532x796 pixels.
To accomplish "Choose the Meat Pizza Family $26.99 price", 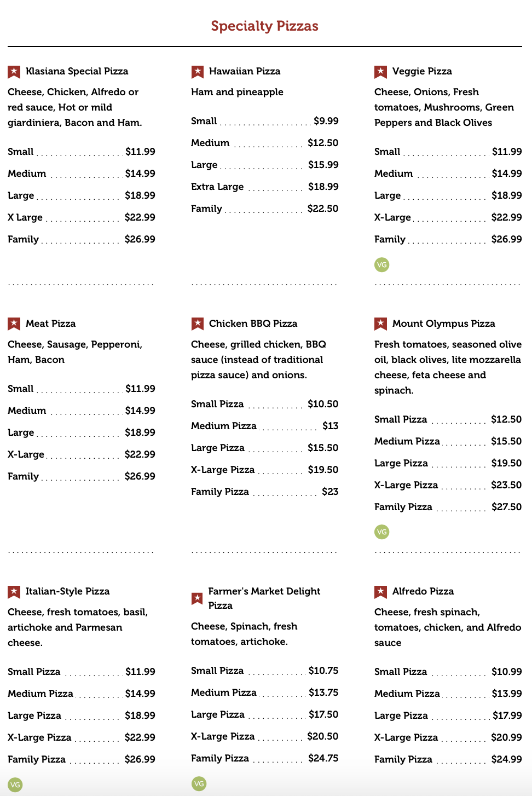I will click(140, 476).
